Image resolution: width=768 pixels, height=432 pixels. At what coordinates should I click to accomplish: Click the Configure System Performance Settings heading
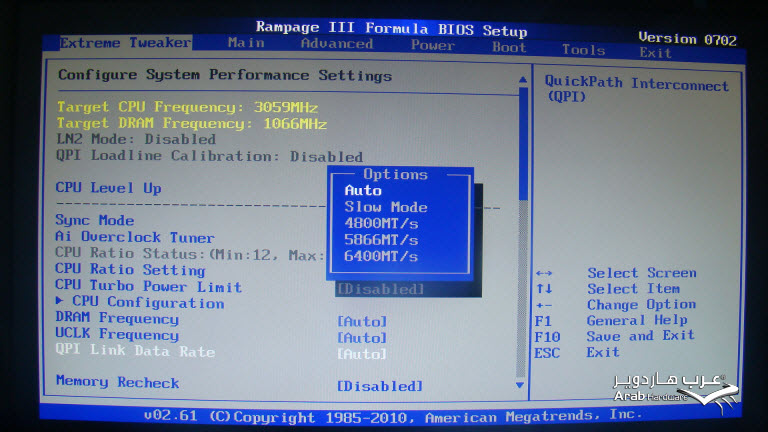coord(225,75)
